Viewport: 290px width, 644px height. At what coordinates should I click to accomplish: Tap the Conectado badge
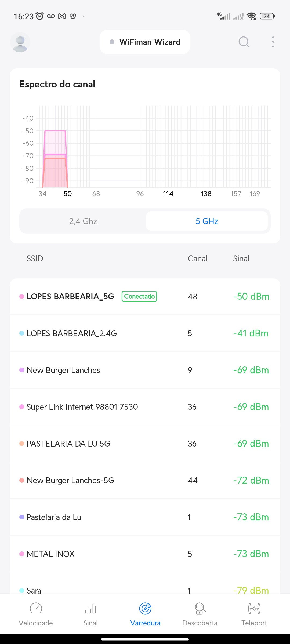pos(139,296)
